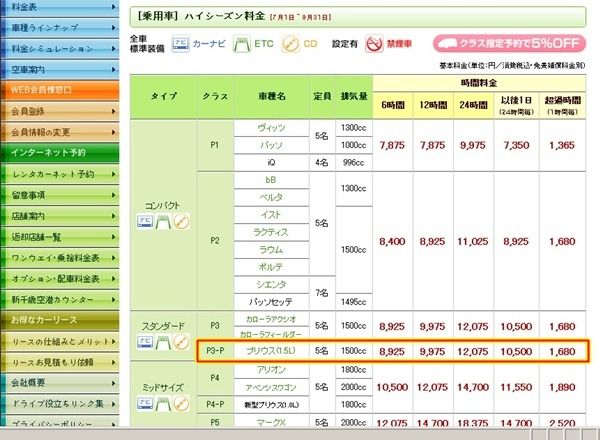Click the インターネット予約 section header
This screenshot has width=600, height=440.
[60, 153]
